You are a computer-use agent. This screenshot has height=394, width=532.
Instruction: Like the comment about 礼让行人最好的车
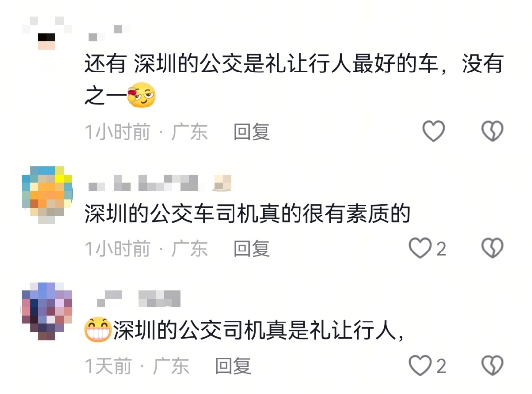tap(433, 131)
